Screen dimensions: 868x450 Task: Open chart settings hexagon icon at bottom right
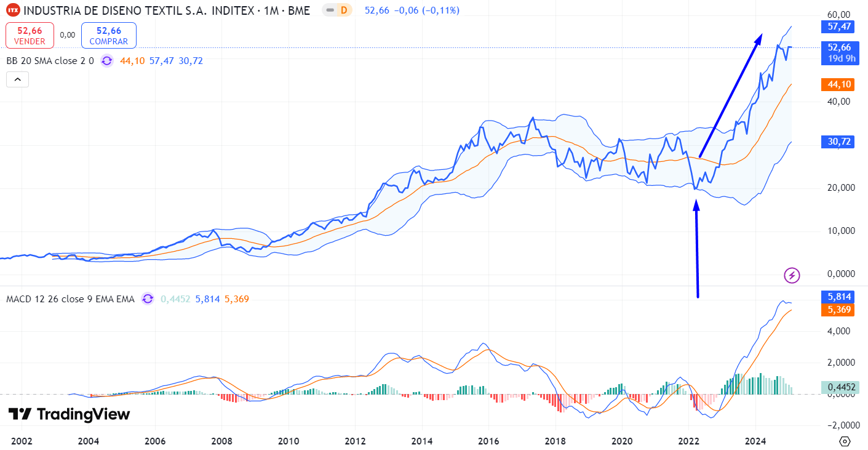coord(845,441)
